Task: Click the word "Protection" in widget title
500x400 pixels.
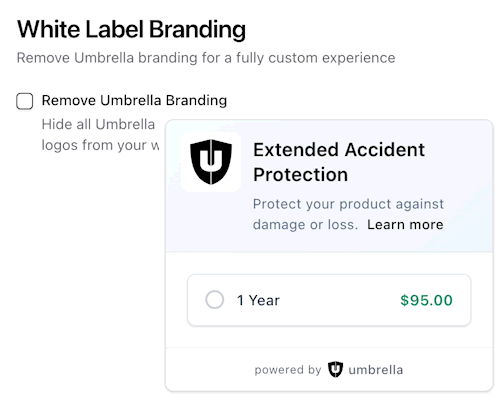Action: click(300, 175)
